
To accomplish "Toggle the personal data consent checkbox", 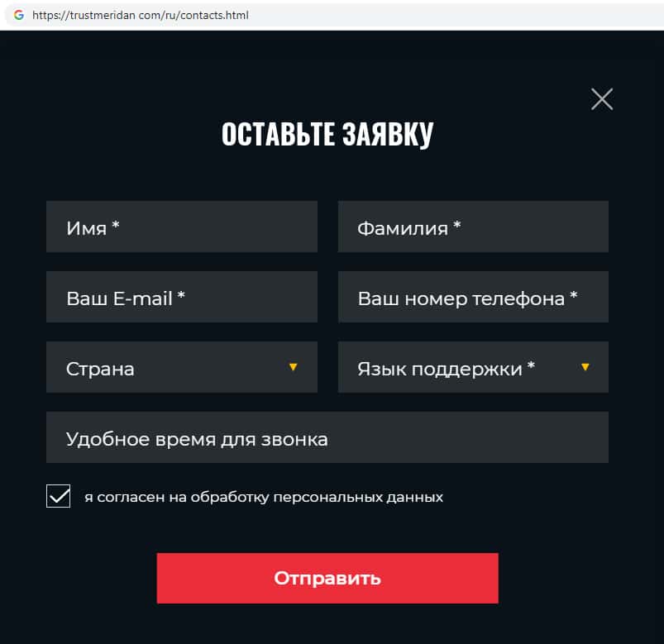I will 58,496.
